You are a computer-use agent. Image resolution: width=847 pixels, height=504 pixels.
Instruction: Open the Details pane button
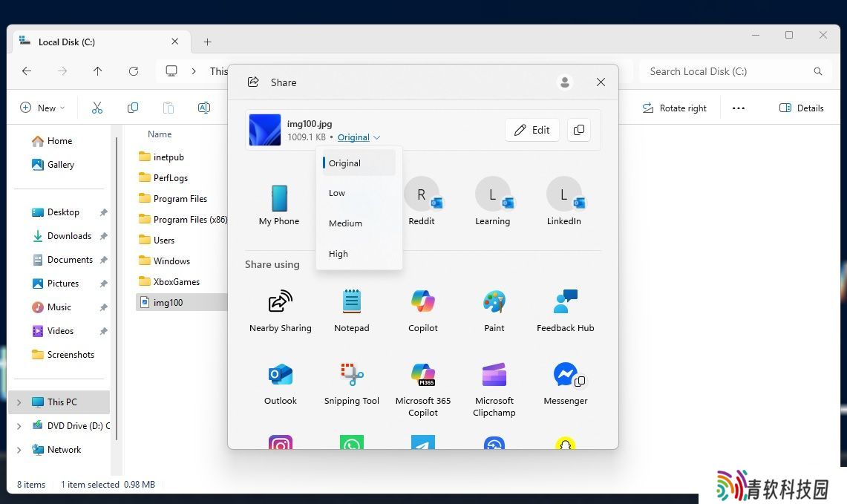[802, 108]
